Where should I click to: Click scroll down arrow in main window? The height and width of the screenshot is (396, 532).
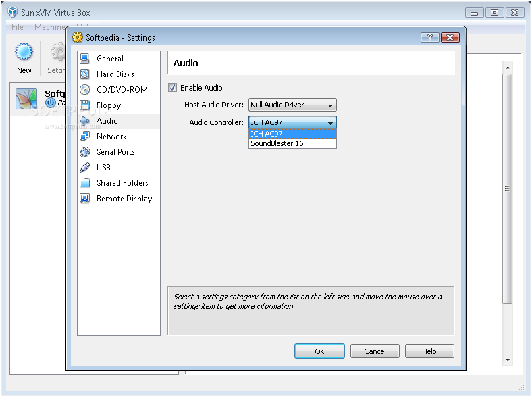tap(508, 360)
